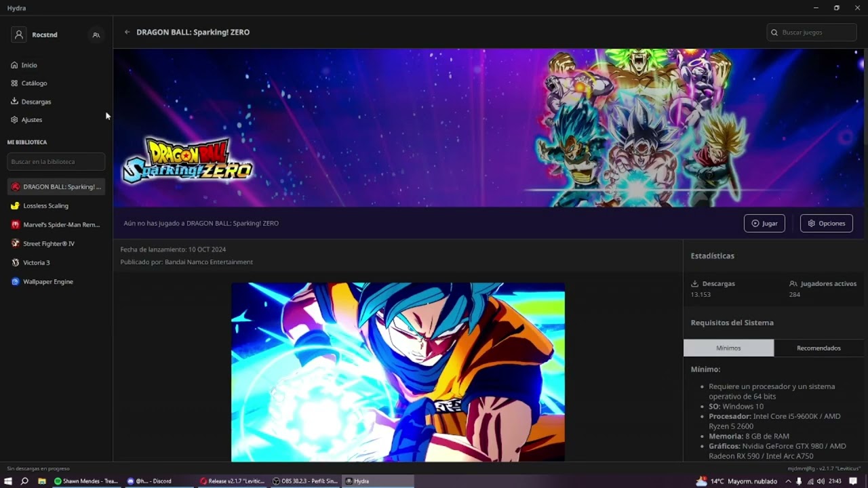Launch the game with Jugar button
The width and height of the screenshot is (868, 488).
point(764,224)
